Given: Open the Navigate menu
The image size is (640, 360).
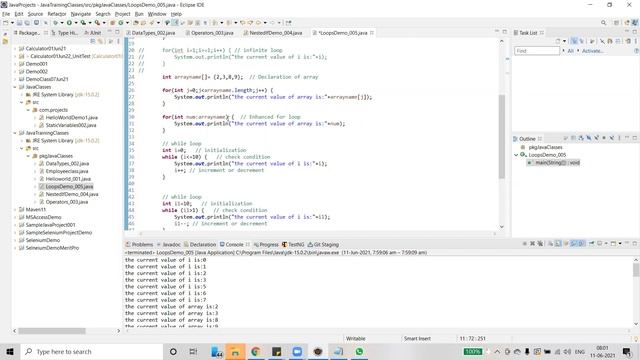Looking at the screenshot, I should [81, 14].
